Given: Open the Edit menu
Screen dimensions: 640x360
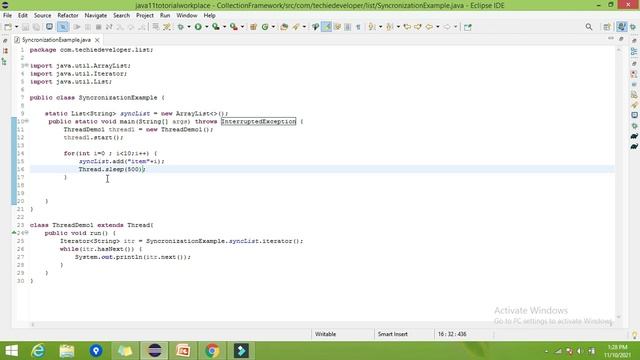Looking at the screenshot, I should [22, 16].
